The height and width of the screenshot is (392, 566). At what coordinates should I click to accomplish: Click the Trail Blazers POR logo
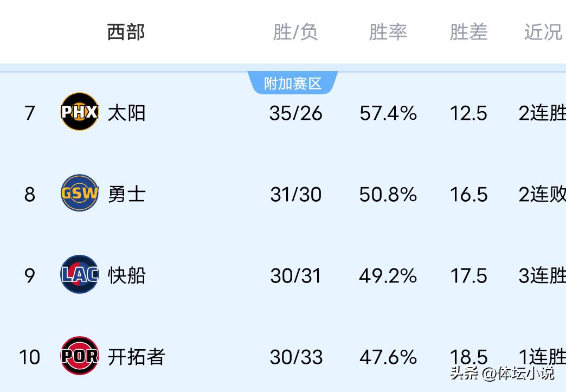click(x=79, y=356)
